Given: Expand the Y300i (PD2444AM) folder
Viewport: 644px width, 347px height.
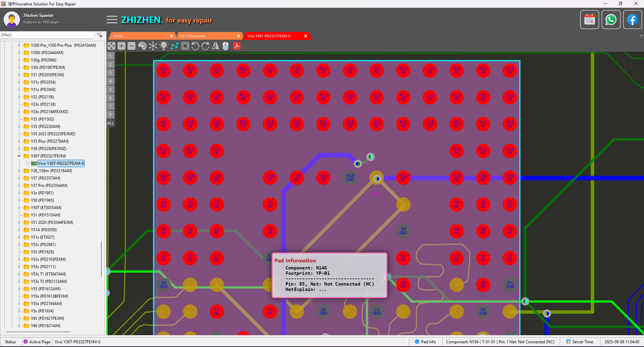Looking at the screenshot, I should coord(19,52).
